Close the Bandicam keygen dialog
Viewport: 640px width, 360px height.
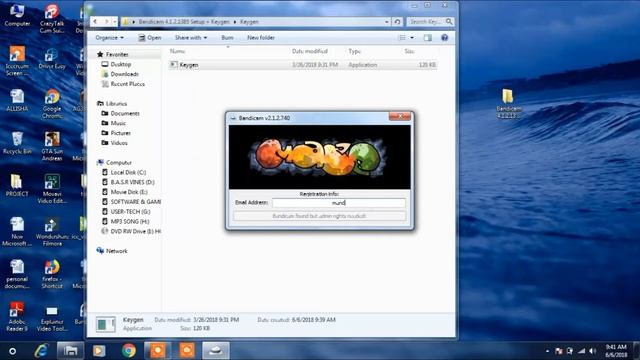click(400, 116)
